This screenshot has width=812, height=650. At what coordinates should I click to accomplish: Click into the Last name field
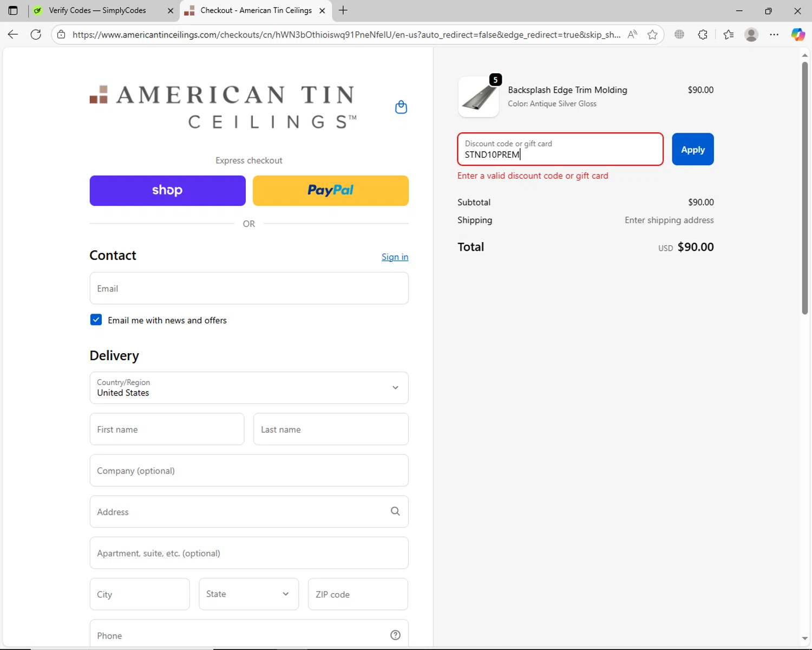coord(331,429)
